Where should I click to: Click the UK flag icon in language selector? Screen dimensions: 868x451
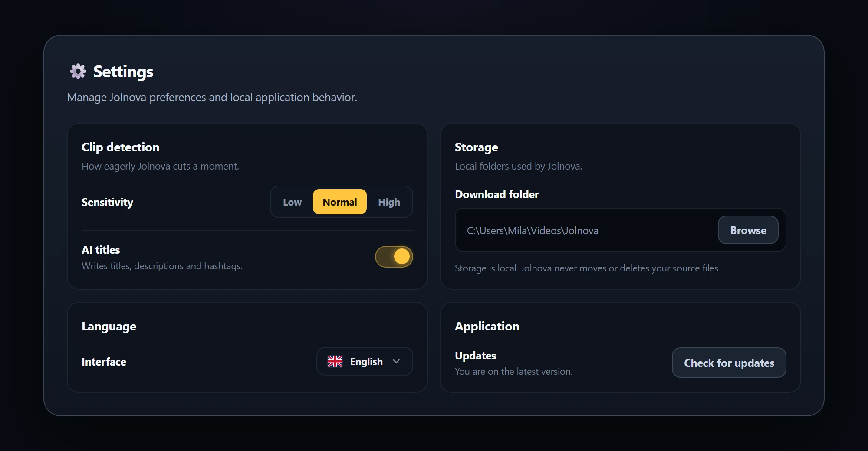[335, 361]
